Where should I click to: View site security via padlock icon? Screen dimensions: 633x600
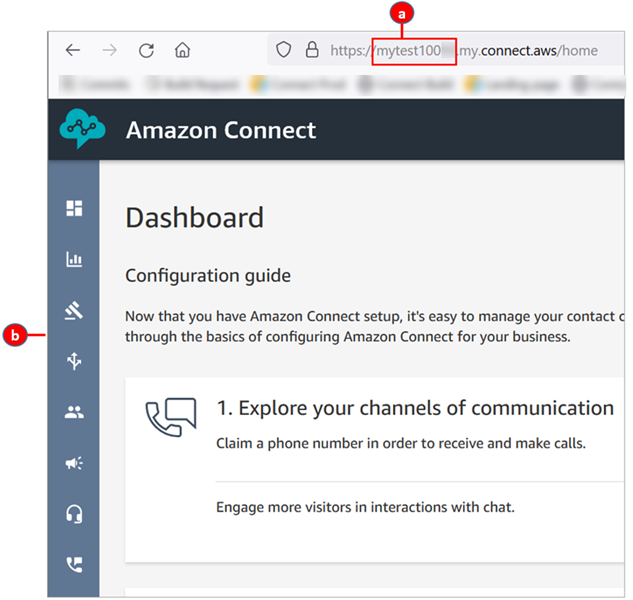(312, 50)
